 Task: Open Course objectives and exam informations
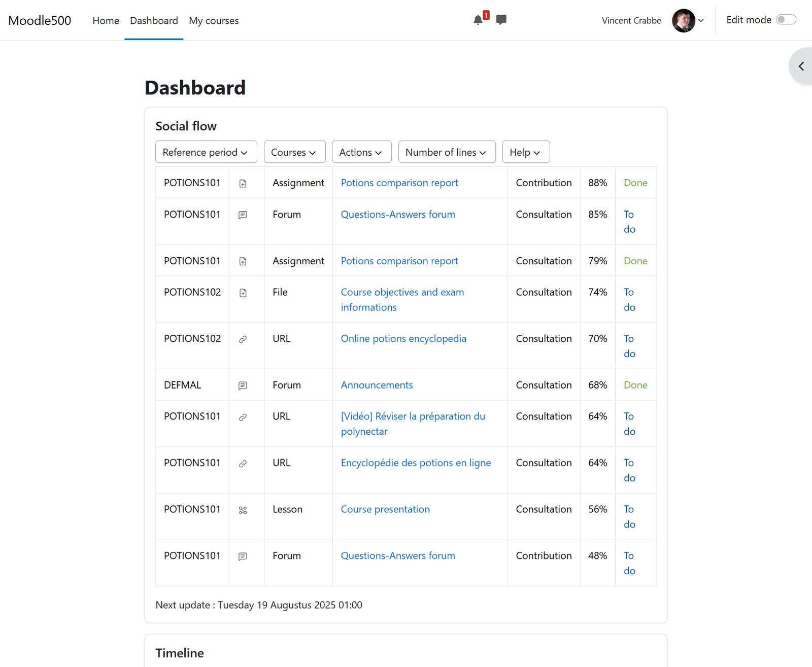point(402,299)
